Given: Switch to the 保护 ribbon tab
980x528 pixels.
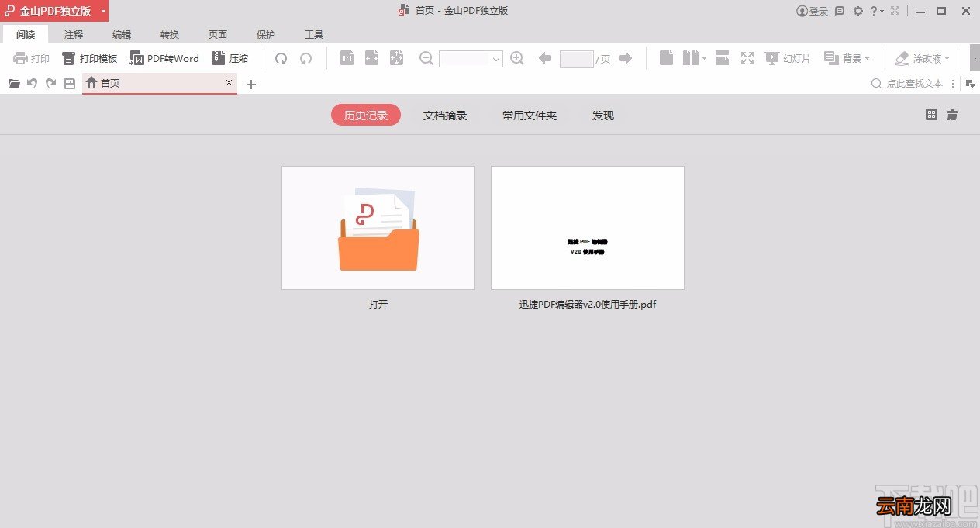Looking at the screenshot, I should 266,34.
